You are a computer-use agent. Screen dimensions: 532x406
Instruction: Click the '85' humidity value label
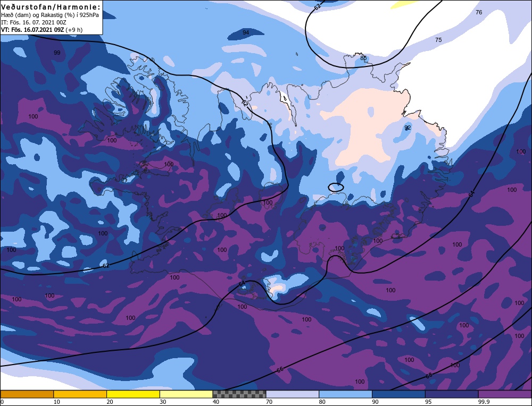(363, 58)
